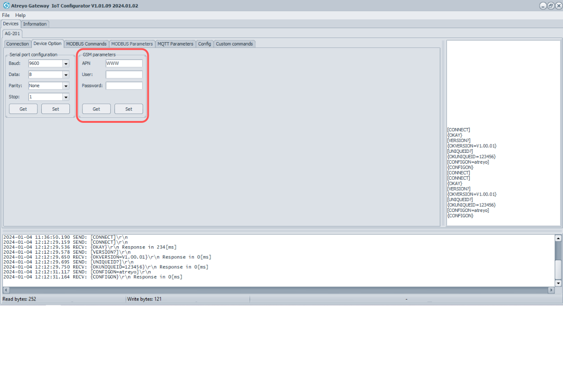The width and height of the screenshot is (563, 392).
Task: Click the 'Read bytes: 252' status entry
Action: coord(19,299)
